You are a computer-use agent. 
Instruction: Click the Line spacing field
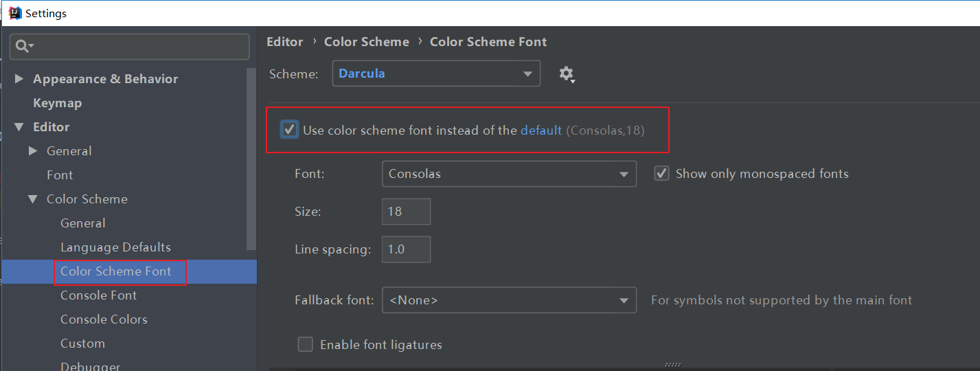pos(406,249)
